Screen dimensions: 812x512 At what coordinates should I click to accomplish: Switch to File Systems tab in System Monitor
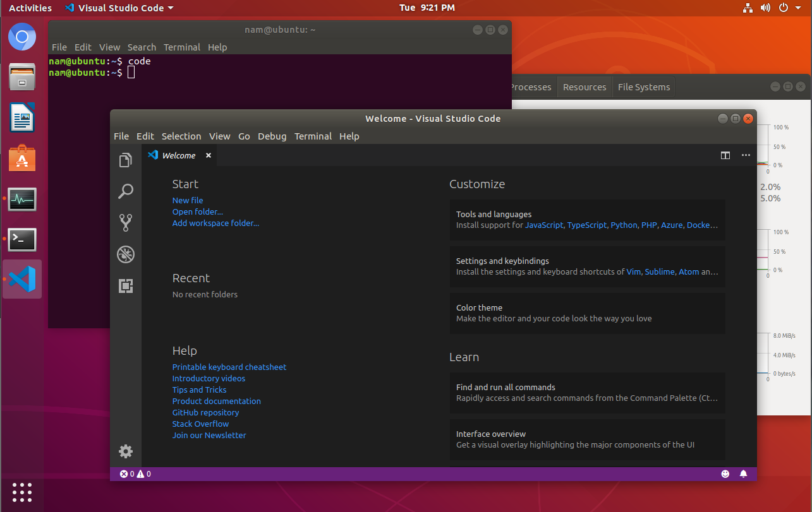pyautogui.click(x=644, y=87)
